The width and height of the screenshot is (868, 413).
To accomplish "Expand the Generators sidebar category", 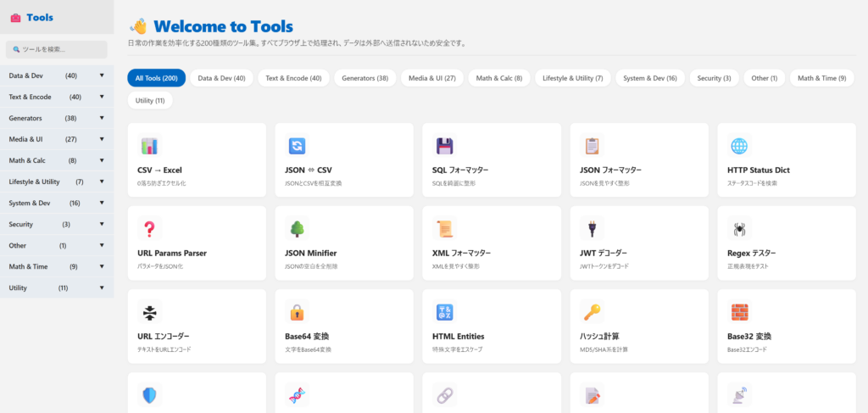I will coord(57,118).
